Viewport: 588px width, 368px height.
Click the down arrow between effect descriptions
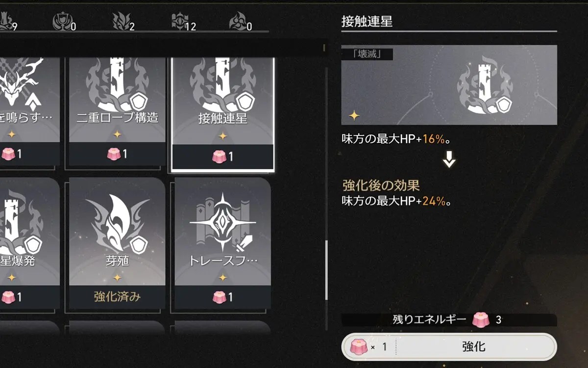449,160
